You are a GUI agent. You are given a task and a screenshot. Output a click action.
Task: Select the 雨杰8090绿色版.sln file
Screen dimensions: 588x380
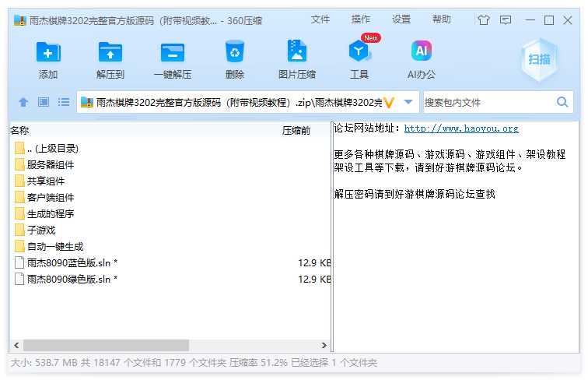click(x=72, y=279)
